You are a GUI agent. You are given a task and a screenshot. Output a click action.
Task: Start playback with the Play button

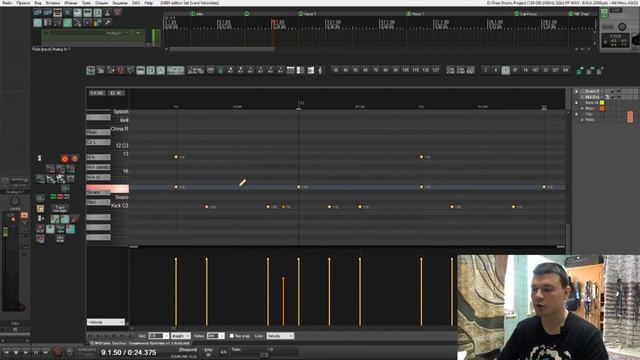click(26, 352)
